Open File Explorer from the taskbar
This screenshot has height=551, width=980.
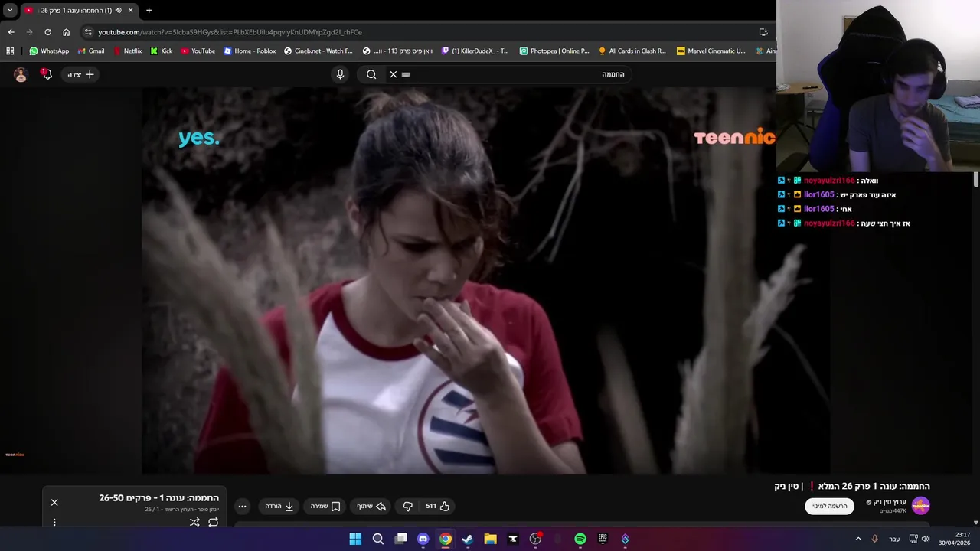[x=490, y=539]
